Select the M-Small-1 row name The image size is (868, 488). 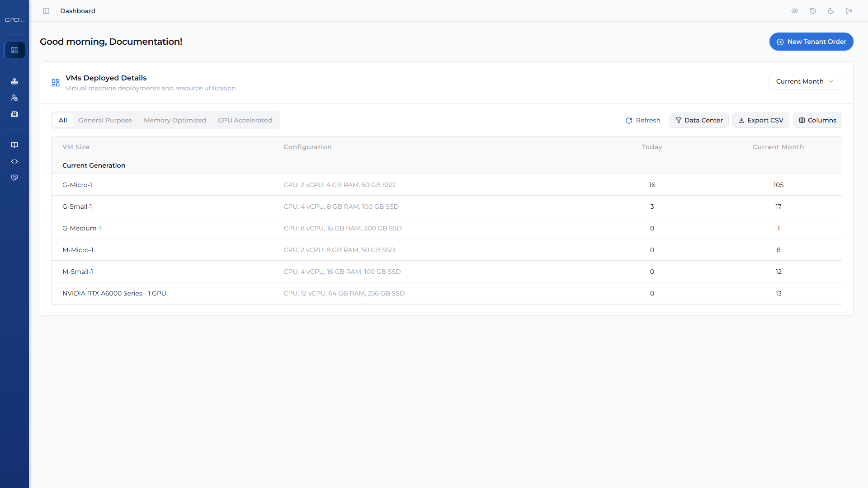(x=78, y=272)
